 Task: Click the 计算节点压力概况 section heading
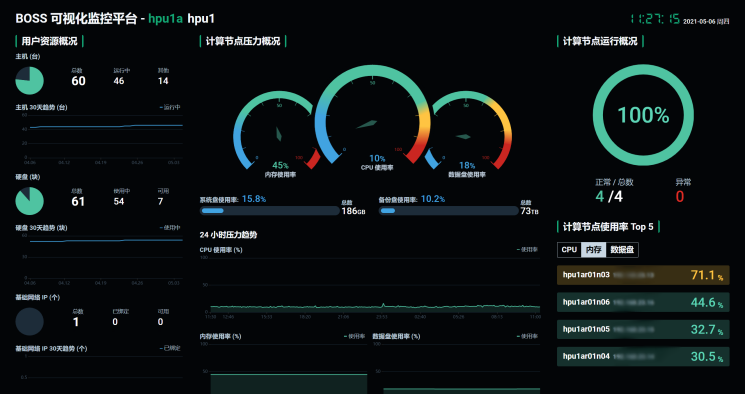243,41
